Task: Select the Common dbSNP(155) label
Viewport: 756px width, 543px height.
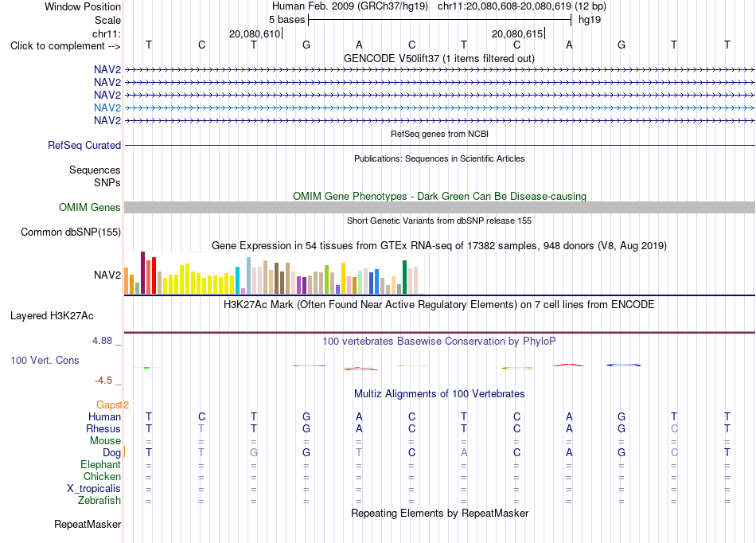Action: (71, 232)
